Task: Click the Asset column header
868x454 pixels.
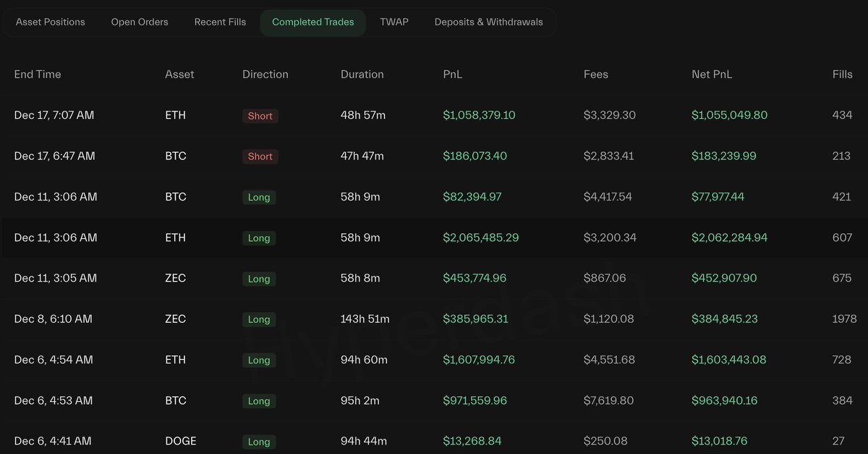Action: (x=179, y=74)
